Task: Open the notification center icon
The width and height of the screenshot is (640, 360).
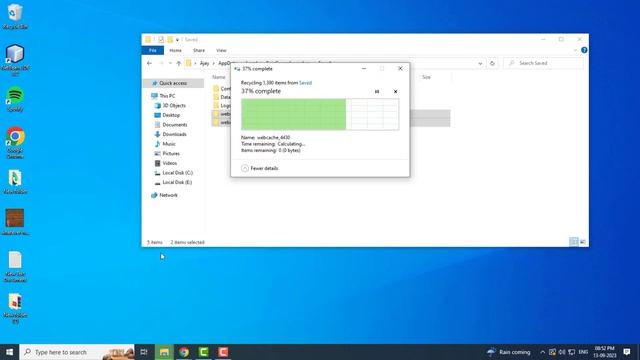Action: pos(627,352)
